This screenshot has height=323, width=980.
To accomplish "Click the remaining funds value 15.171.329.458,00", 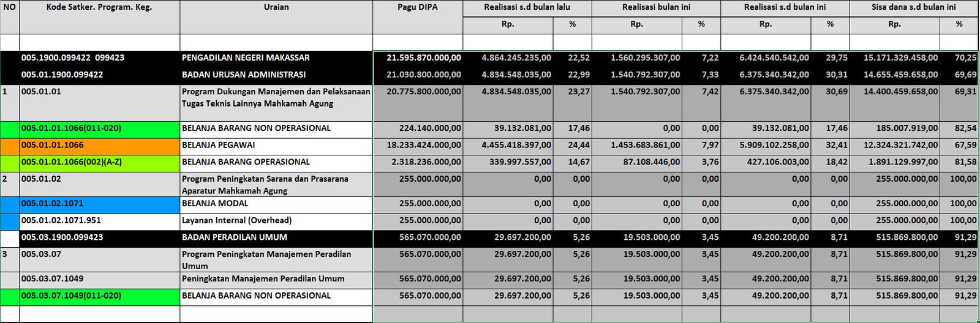I will point(900,58).
